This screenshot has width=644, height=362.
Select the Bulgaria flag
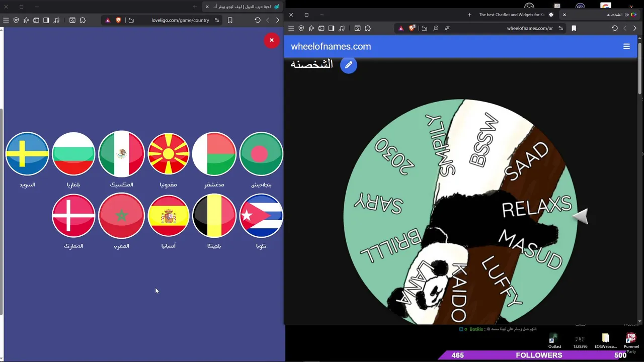click(73, 154)
